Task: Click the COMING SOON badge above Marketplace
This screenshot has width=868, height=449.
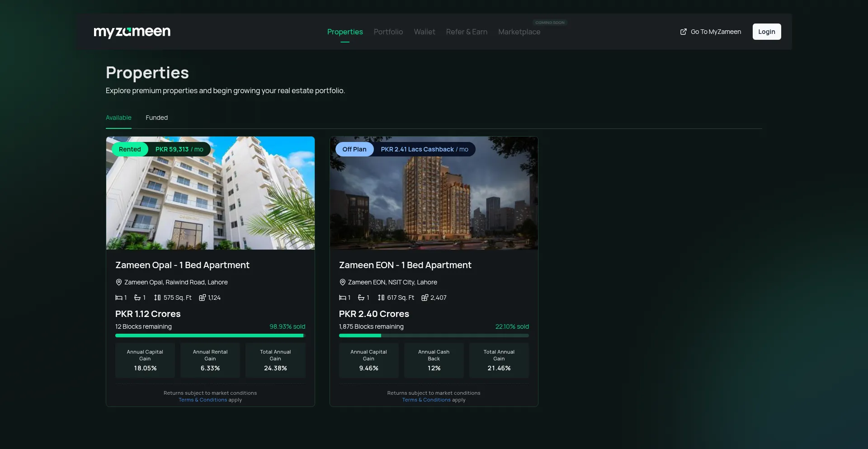Action: point(550,23)
